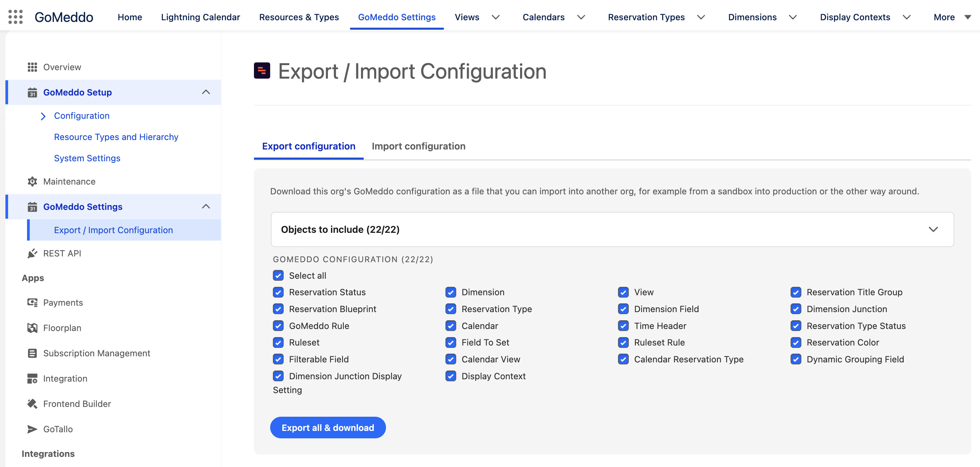
Task: Select the GoMeddo Settings navigation tab
Action: [397, 17]
